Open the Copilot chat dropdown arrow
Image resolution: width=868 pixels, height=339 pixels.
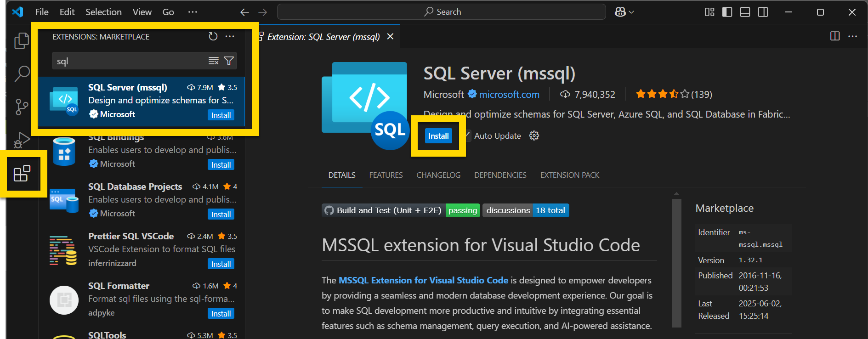tap(632, 12)
